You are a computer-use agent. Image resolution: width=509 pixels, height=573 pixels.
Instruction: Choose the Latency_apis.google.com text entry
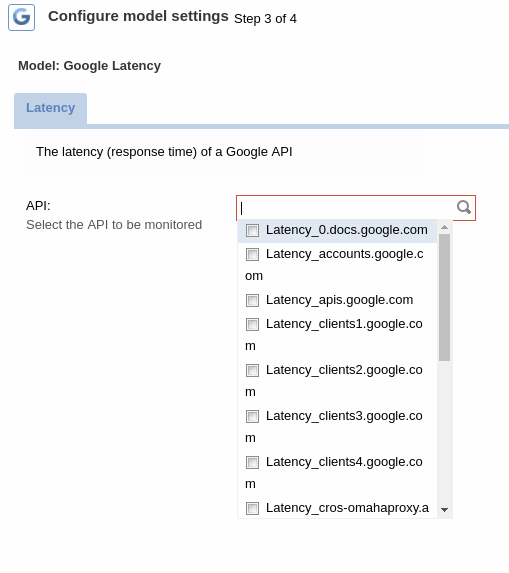339,300
